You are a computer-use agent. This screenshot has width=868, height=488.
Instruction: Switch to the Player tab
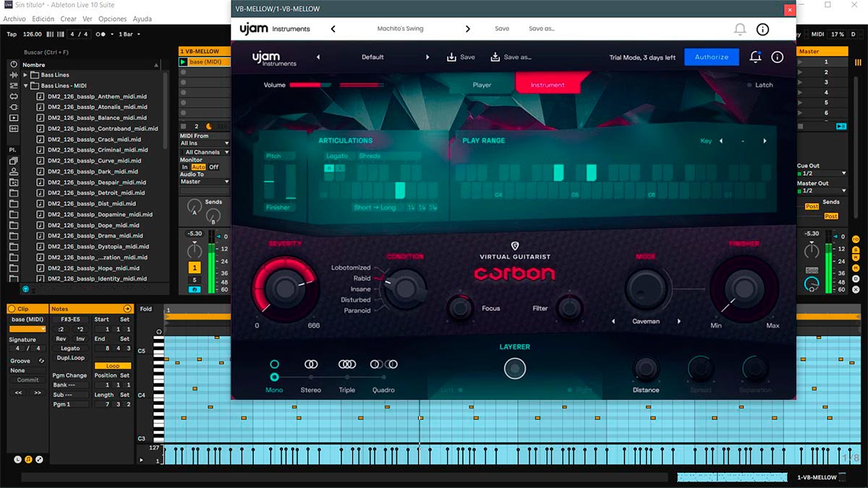482,85
